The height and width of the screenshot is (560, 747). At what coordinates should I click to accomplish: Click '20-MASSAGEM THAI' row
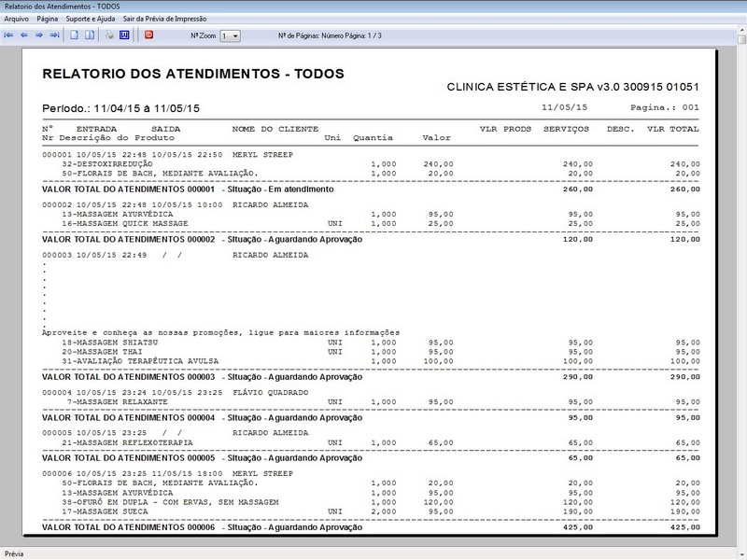pyautogui.click(x=371, y=352)
